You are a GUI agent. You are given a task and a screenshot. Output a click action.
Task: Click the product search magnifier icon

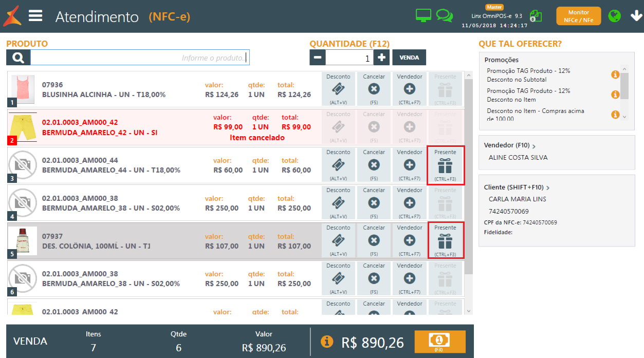coord(19,58)
